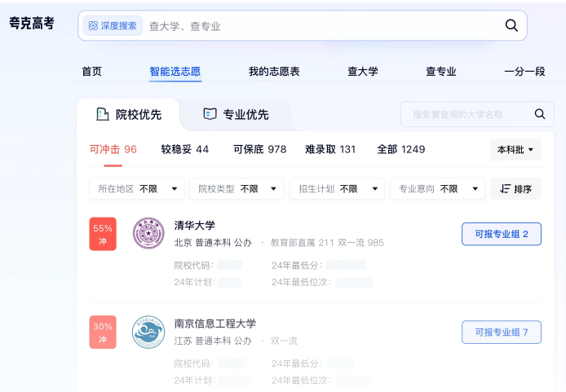This screenshot has height=392, width=566.
Task: Click 可报专业组 7 for 南京信息工程大学
Action: tap(502, 333)
